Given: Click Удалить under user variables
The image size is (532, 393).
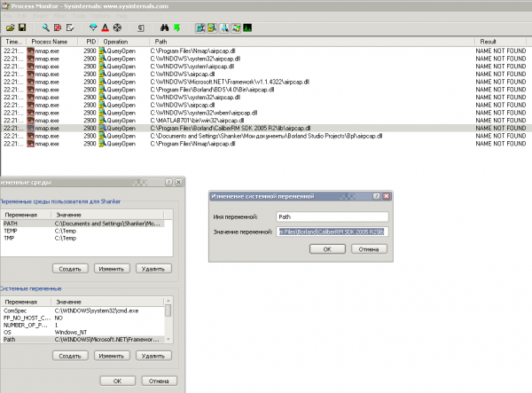Looking at the screenshot, I should tap(153, 269).
